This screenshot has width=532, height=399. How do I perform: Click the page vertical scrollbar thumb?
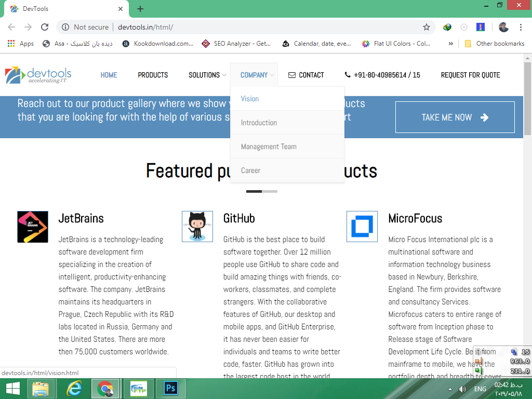527,98
